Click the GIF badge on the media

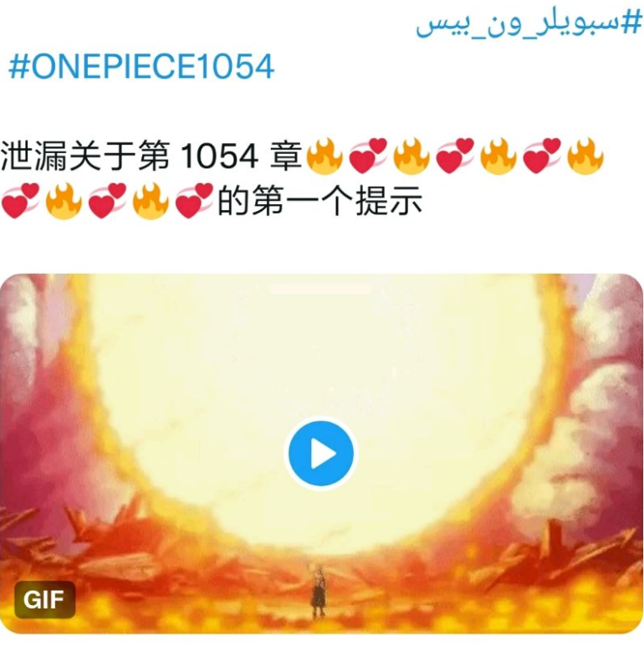[44, 599]
